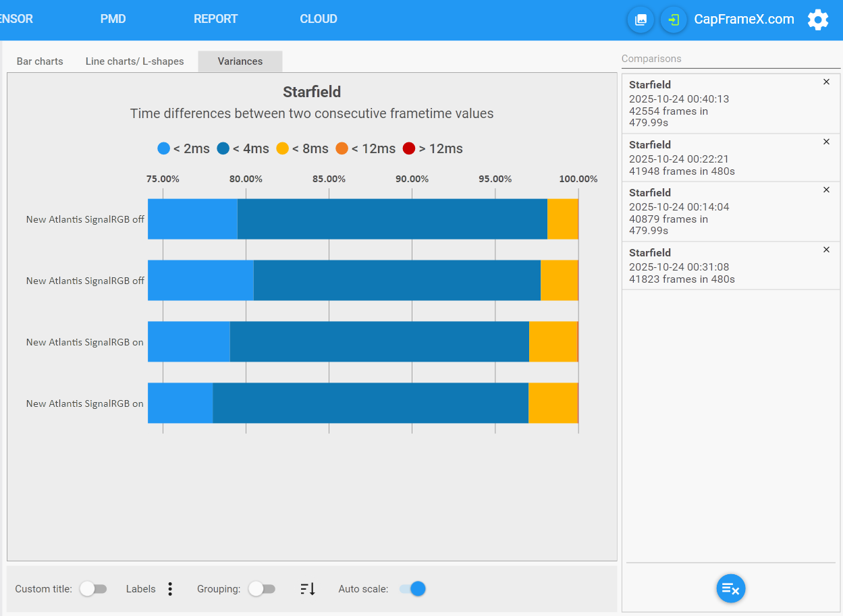This screenshot has width=843, height=616.
Task: Remove Starfield 00:31:08 comparison entry
Action: coord(826,250)
